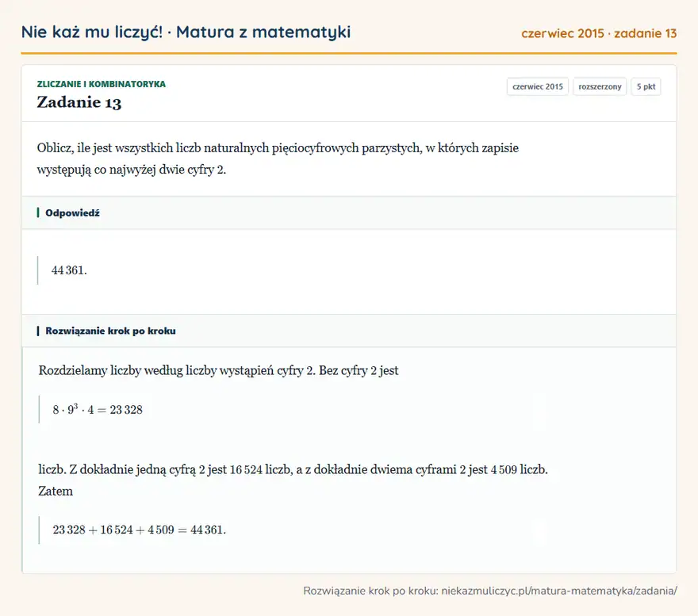Click the 'czerwiec 2015 · zadanie 13' header label
Viewport: 698px width, 616px height.
599,33
